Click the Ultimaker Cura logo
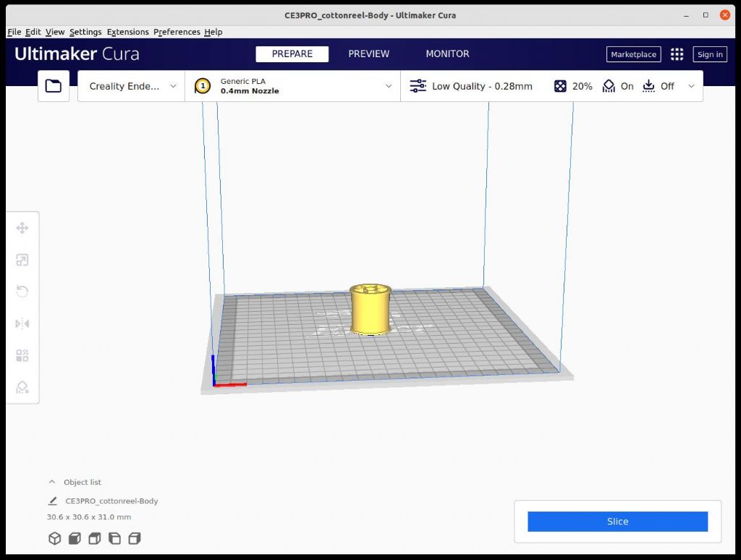Image resolution: width=741 pixels, height=560 pixels. (x=77, y=54)
